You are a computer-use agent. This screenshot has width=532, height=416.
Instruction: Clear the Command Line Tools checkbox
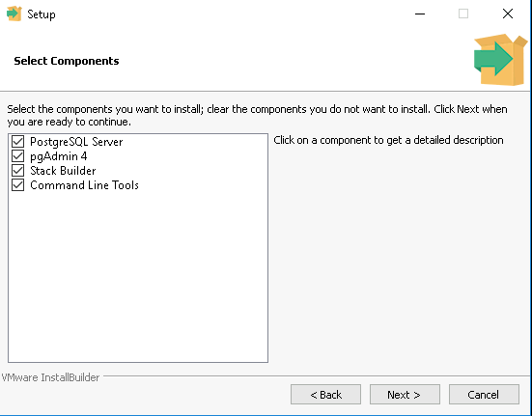pos(17,185)
